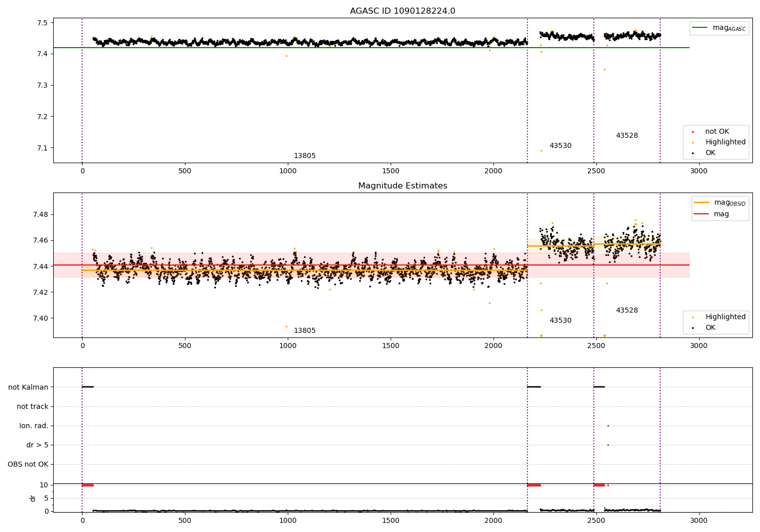Click y-axis tick 7.5 in the AGASC plot

[42, 23]
